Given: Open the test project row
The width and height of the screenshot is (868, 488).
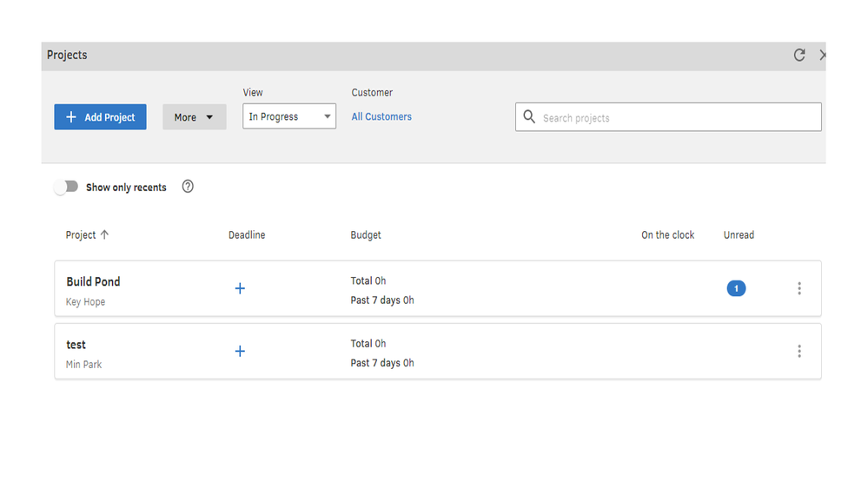Looking at the screenshot, I should click(76, 345).
